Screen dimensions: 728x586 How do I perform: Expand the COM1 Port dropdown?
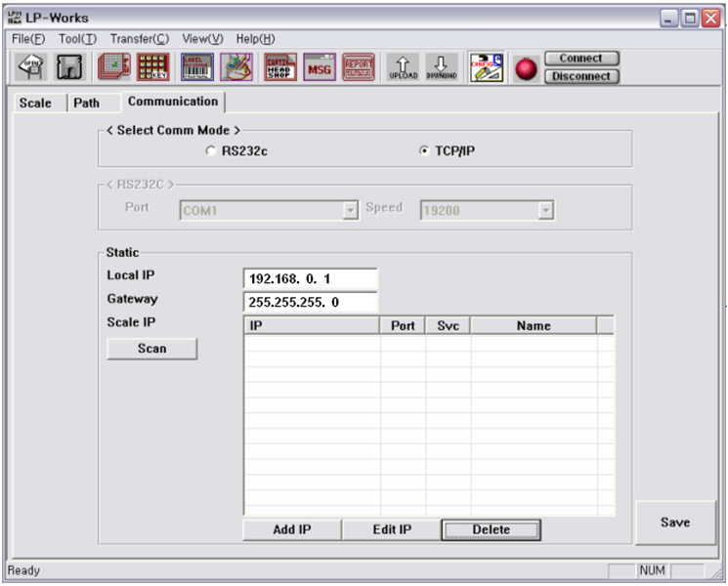[x=351, y=211]
